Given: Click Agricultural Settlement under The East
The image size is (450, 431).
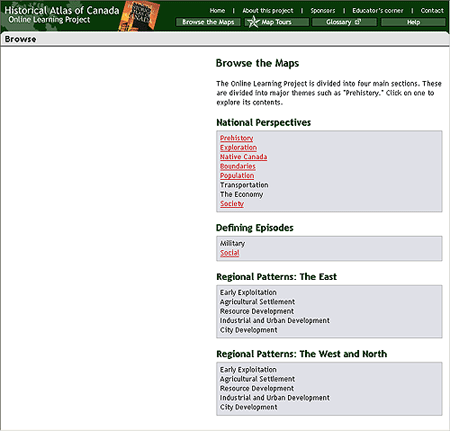Looking at the screenshot, I should [x=257, y=302].
